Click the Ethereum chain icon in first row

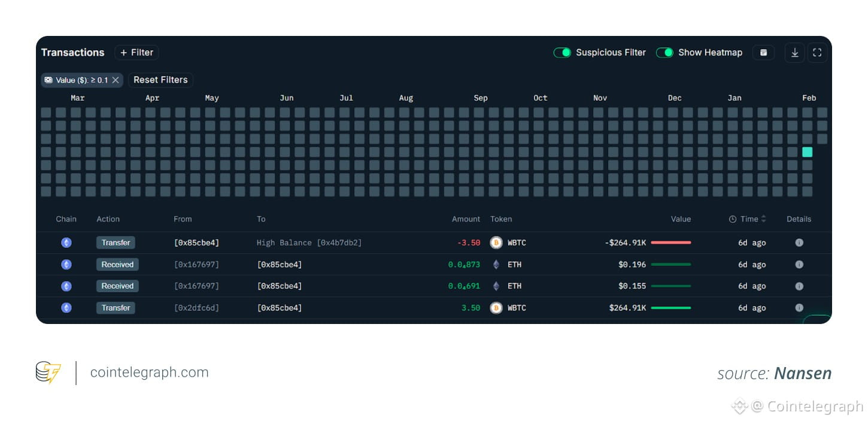[x=66, y=243]
